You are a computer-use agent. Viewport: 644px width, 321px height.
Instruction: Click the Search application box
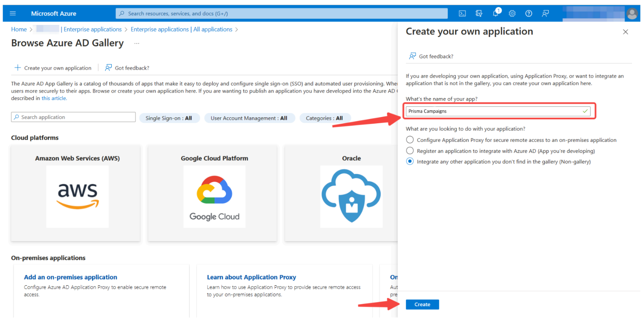coord(74,117)
